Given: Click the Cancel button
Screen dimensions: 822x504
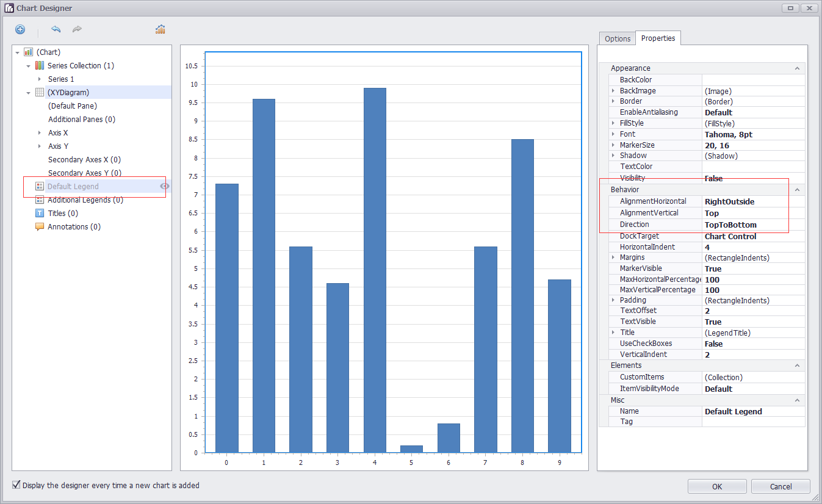Looking at the screenshot, I should 781,486.
